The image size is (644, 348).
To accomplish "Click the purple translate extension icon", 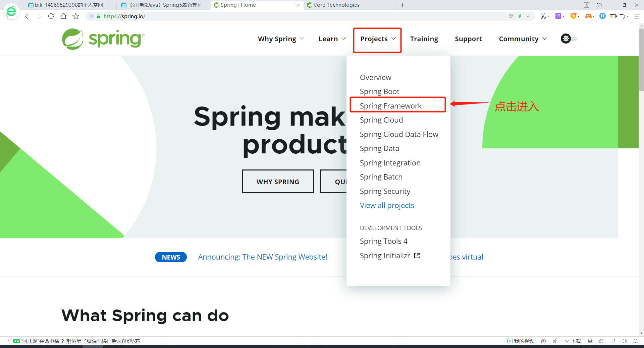I will click(x=558, y=16).
